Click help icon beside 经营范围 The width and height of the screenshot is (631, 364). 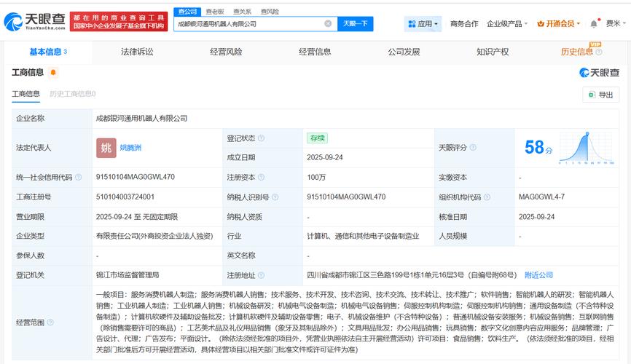(x=50, y=323)
